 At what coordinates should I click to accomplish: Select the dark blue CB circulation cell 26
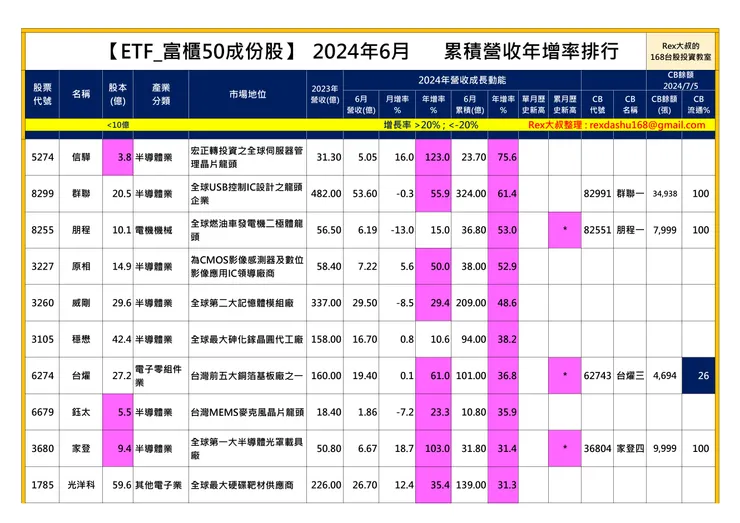[698, 375]
